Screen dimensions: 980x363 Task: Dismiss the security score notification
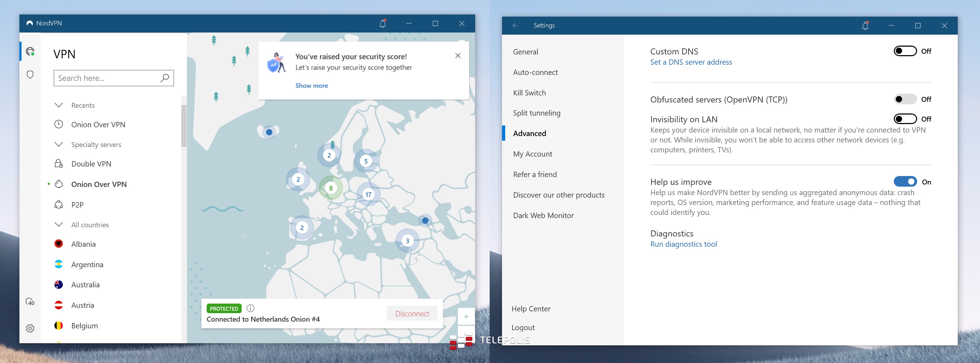(x=457, y=56)
